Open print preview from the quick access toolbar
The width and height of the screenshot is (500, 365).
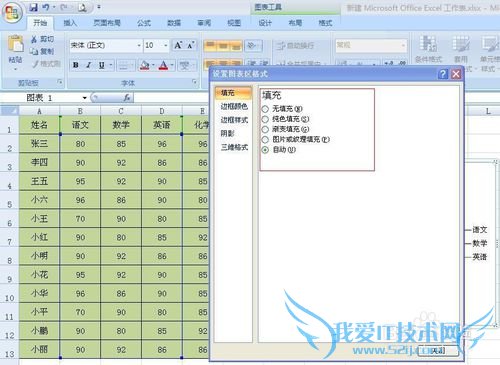[x=82, y=7]
